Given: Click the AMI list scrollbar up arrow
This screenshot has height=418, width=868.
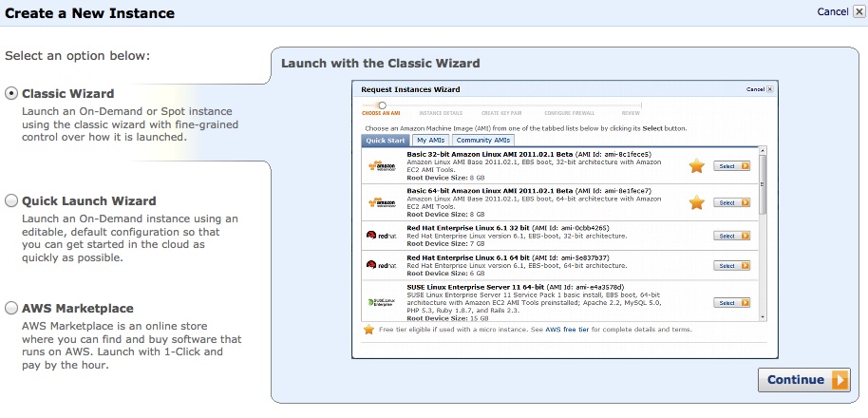Looking at the screenshot, I should tap(763, 151).
